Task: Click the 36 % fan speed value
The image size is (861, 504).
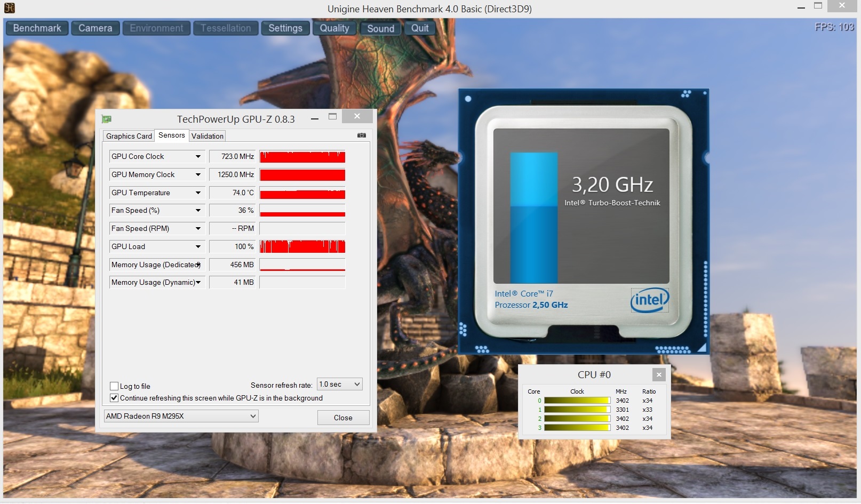Action: pos(232,210)
